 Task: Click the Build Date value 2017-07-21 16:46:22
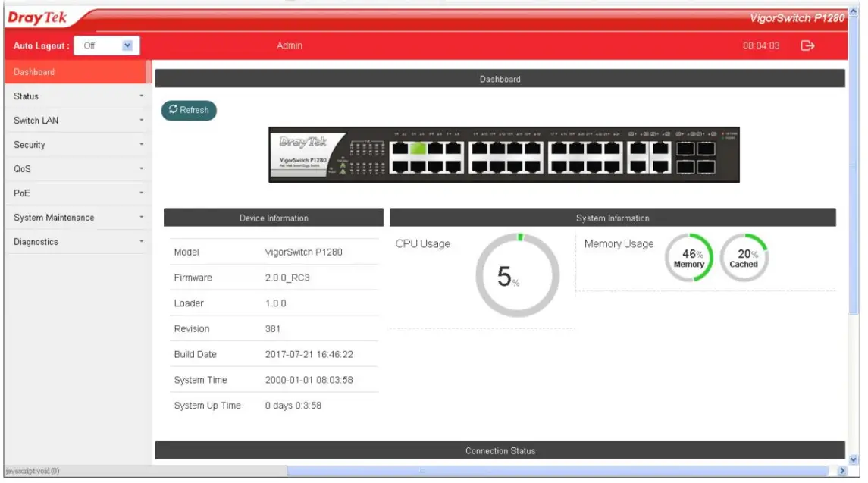pos(309,354)
